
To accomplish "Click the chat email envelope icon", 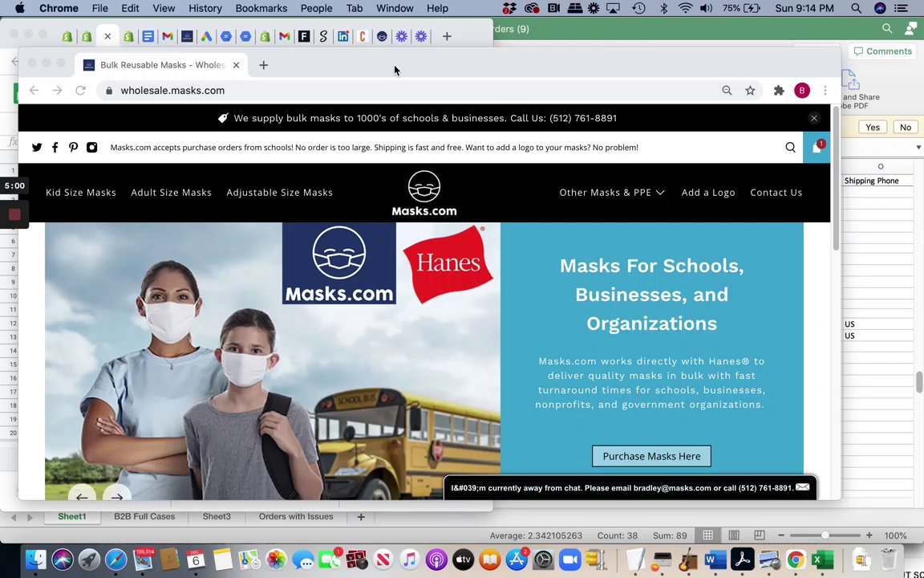I will (803, 487).
